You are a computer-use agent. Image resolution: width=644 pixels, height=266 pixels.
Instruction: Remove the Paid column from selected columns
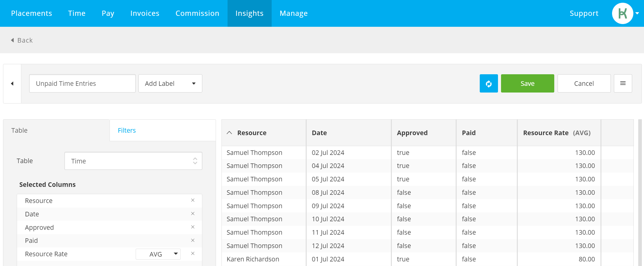point(193,240)
